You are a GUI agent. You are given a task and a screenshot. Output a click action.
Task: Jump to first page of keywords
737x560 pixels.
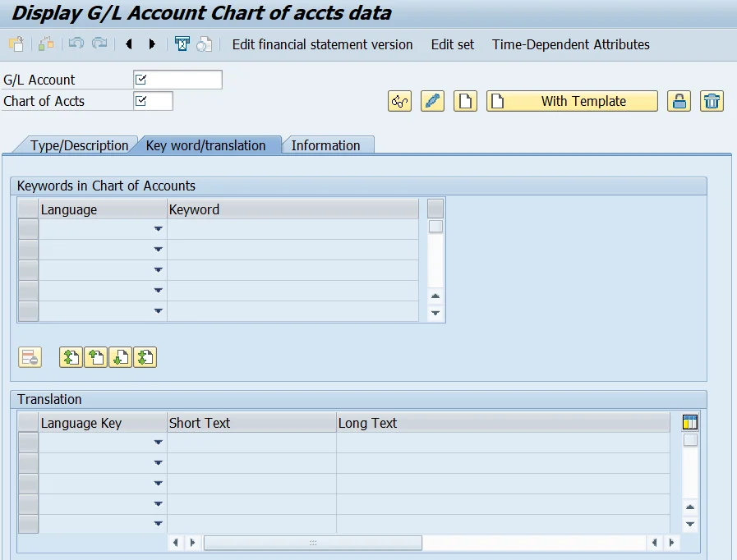click(71, 357)
